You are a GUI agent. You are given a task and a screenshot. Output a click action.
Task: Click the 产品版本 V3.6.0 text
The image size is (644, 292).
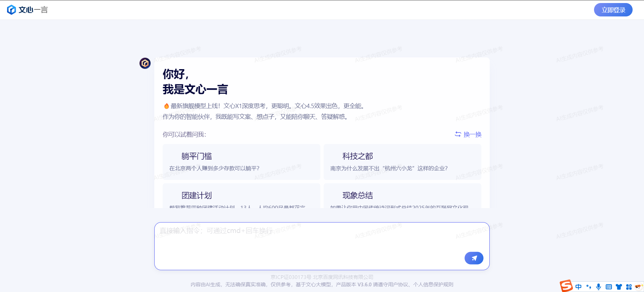pos(354,284)
